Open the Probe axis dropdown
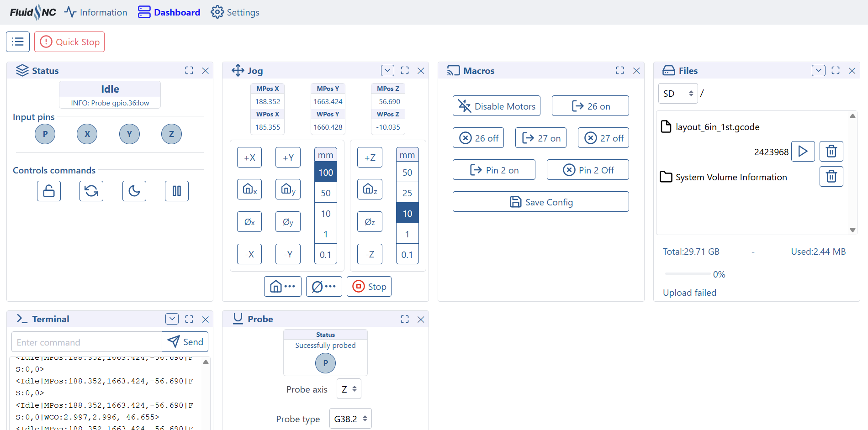The height and width of the screenshot is (430, 868). pyautogui.click(x=349, y=389)
